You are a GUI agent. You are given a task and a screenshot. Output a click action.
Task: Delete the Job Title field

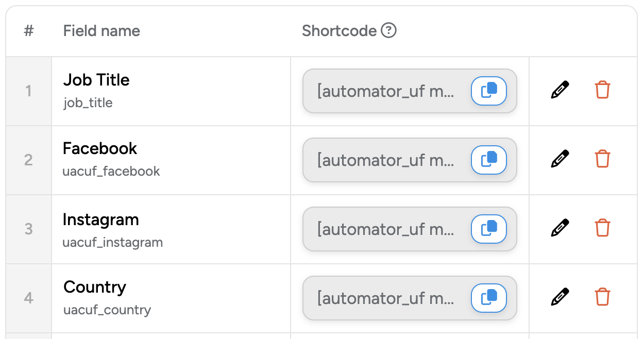pyautogui.click(x=602, y=90)
